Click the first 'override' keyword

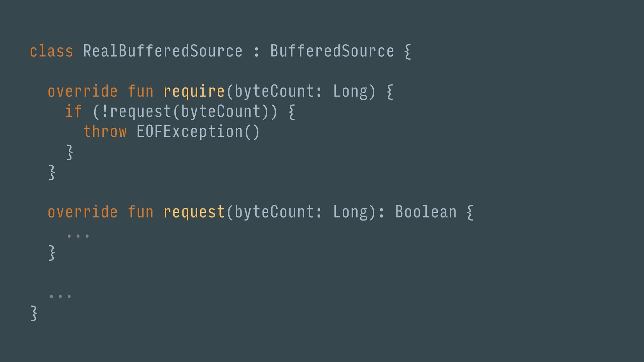click(x=83, y=92)
